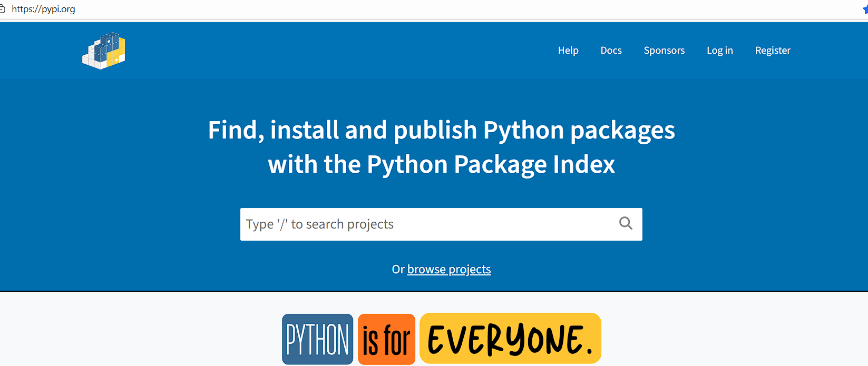Click the magnifying glass search icon
The width and height of the screenshot is (868, 366).
click(x=626, y=223)
